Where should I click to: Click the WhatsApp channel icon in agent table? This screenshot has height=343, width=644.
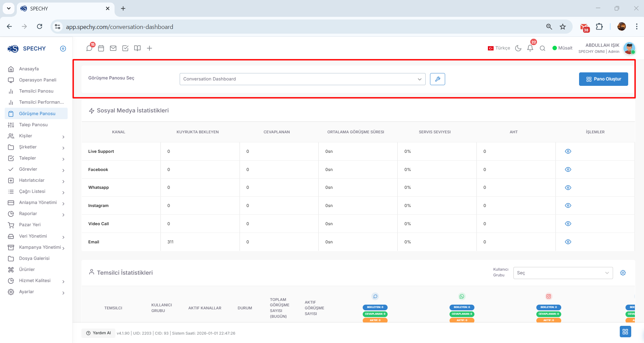pyautogui.click(x=462, y=296)
